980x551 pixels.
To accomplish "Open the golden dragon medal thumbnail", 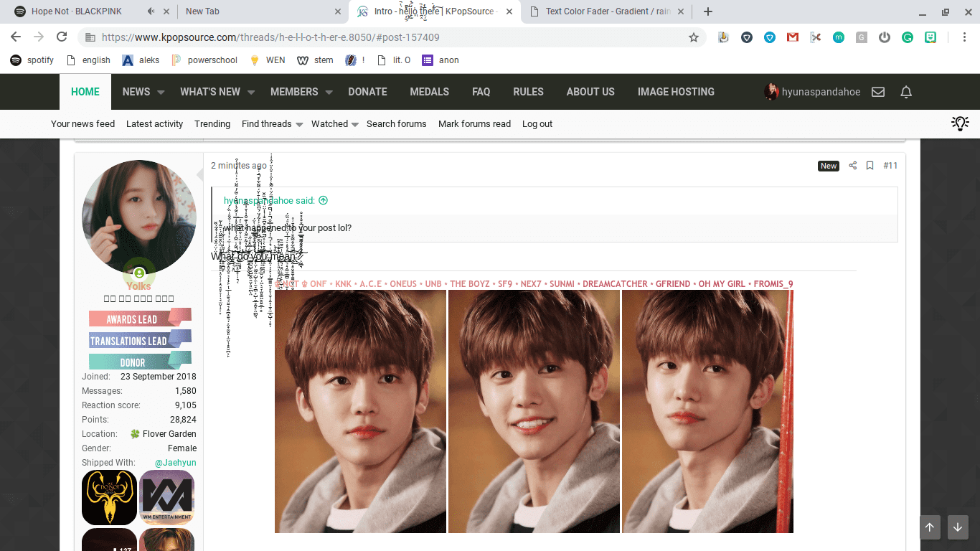I will point(109,497).
